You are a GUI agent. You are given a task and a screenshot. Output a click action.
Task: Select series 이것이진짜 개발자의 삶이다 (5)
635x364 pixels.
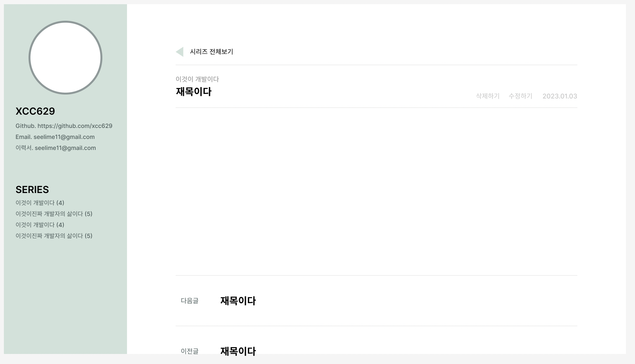53,214
